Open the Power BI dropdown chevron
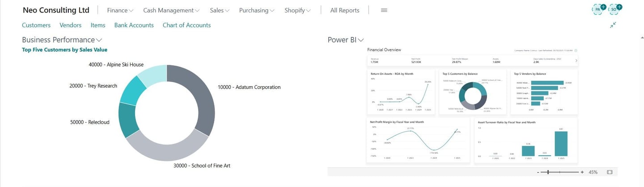The height and width of the screenshot is (187, 644). coord(361,40)
